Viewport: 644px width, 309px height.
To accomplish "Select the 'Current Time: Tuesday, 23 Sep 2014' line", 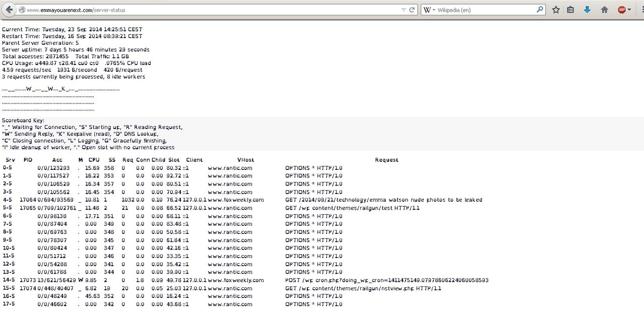I will 72,29.
